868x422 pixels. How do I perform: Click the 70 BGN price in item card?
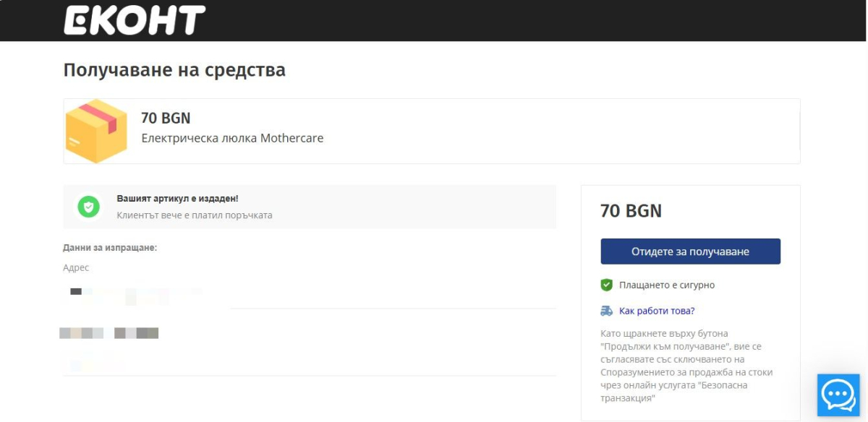click(166, 118)
